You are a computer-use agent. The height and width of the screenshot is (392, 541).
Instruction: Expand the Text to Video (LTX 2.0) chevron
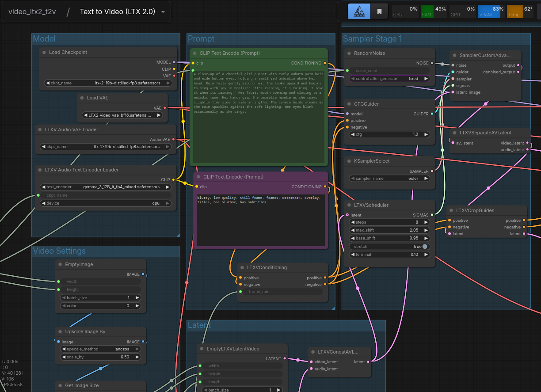click(163, 12)
